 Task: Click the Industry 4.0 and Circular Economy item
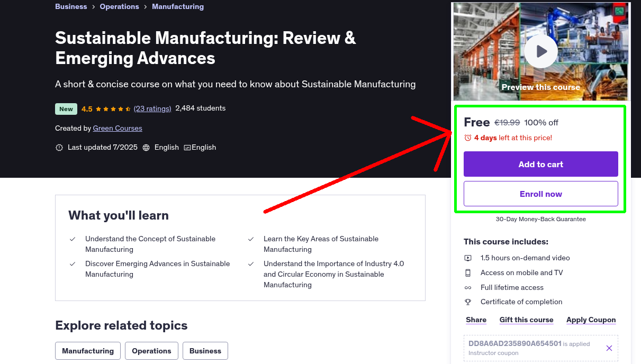click(334, 274)
